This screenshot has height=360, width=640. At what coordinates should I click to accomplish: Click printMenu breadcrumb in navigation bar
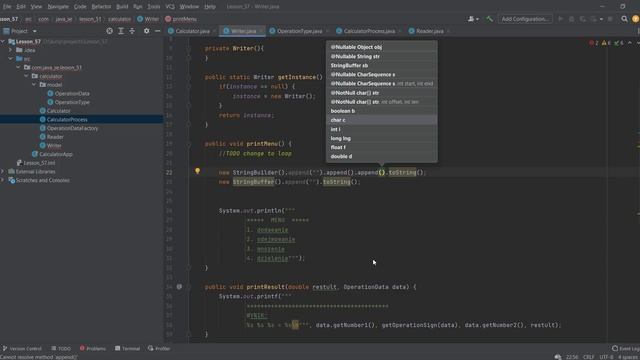tap(181, 19)
